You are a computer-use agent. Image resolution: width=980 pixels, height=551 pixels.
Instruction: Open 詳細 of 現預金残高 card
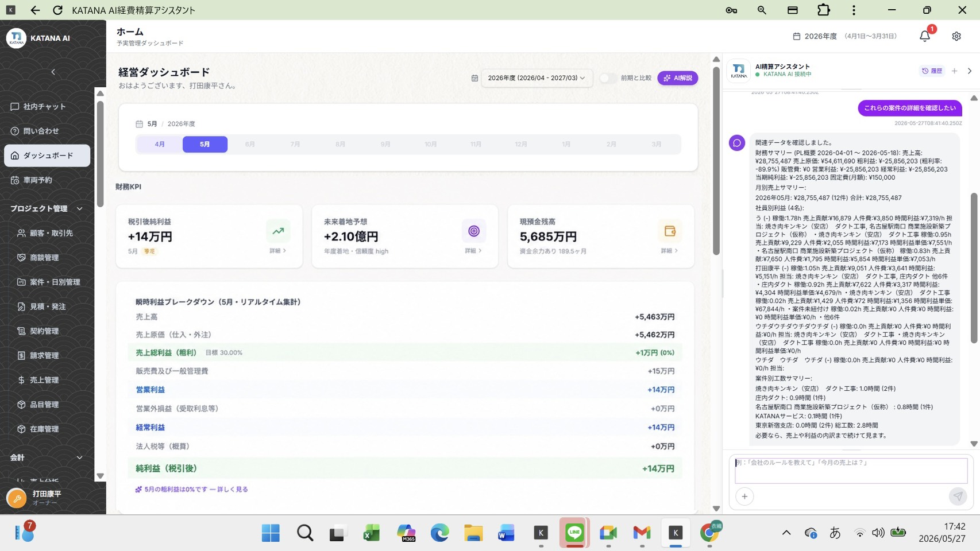[x=669, y=251]
